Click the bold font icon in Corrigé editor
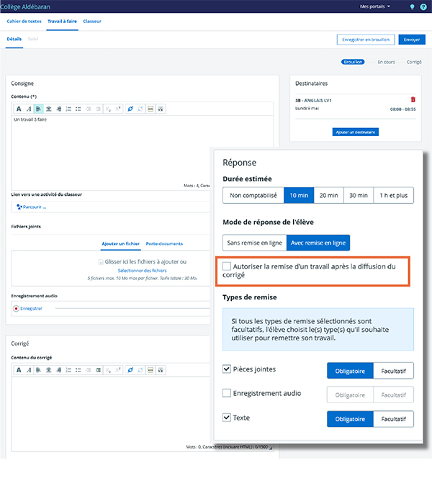This screenshot has width=432, height=504. [x=19, y=369]
